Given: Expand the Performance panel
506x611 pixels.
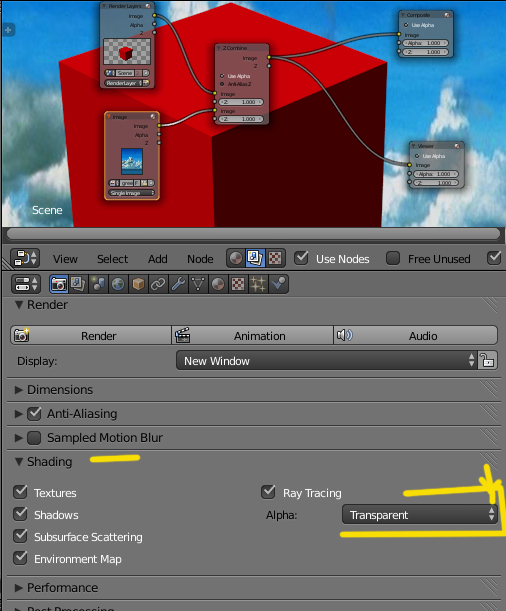Looking at the screenshot, I should 18,588.
